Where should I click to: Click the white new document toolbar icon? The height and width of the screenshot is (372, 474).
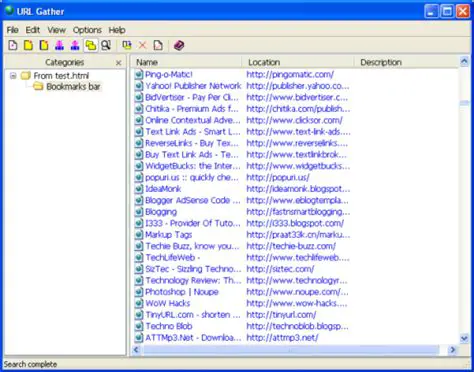(13, 45)
